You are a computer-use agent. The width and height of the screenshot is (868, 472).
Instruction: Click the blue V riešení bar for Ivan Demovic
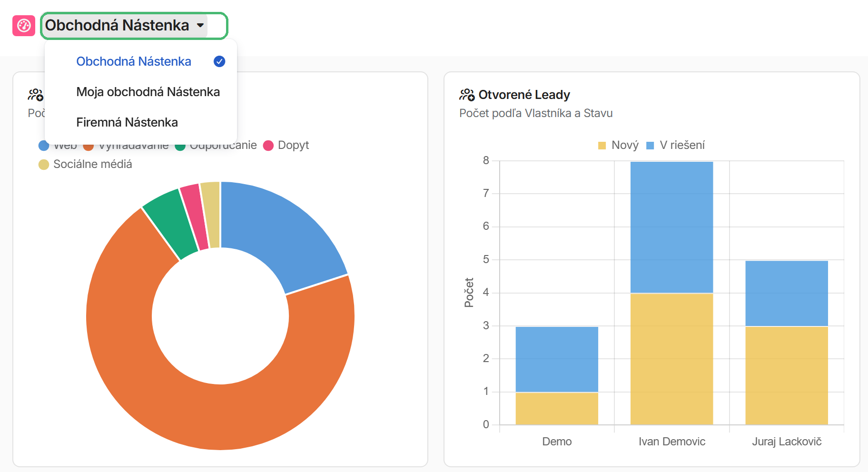pos(671,227)
